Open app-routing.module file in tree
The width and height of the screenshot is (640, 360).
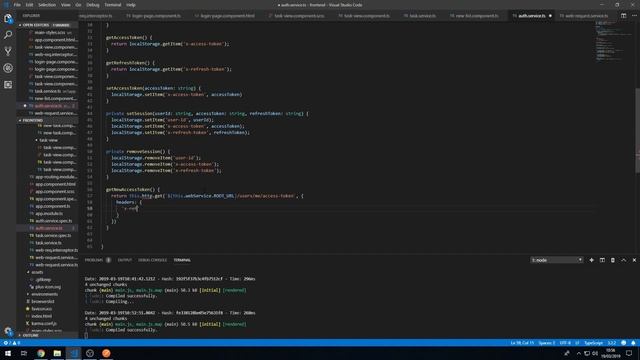click(x=53, y=177)
